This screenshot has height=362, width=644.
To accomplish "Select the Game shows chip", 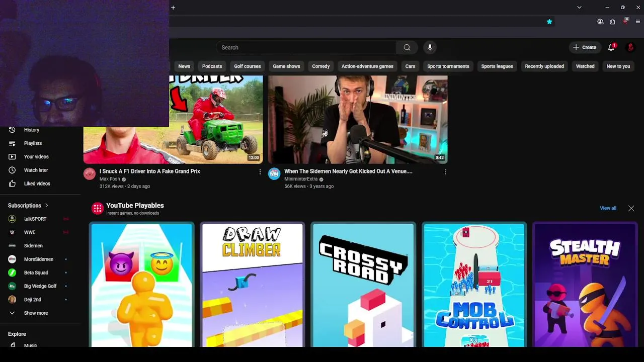I will [286, 66].
